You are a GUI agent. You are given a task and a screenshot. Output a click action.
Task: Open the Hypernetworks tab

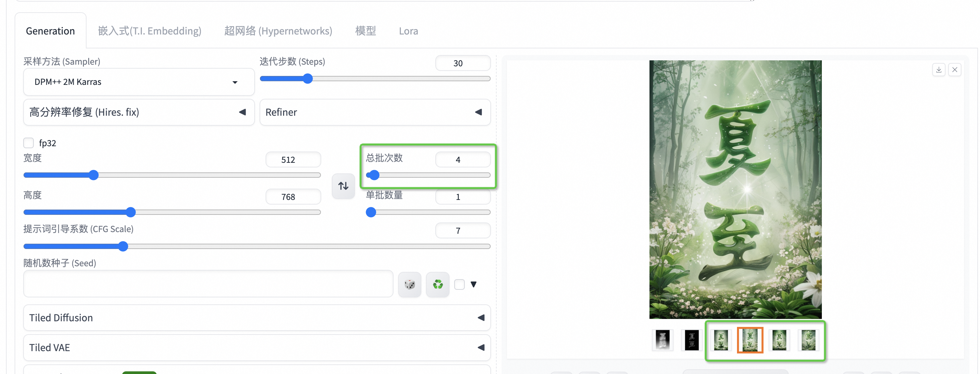(x=278, y=31)
